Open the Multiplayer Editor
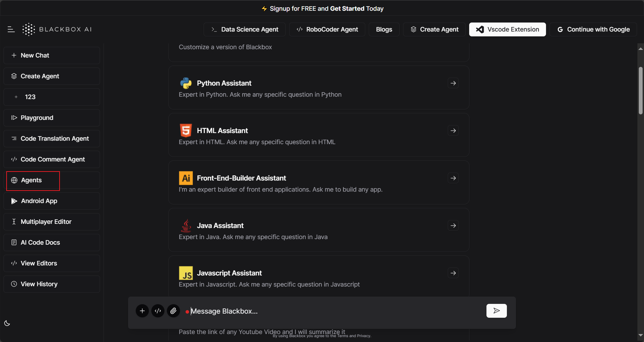 (52, 222)
